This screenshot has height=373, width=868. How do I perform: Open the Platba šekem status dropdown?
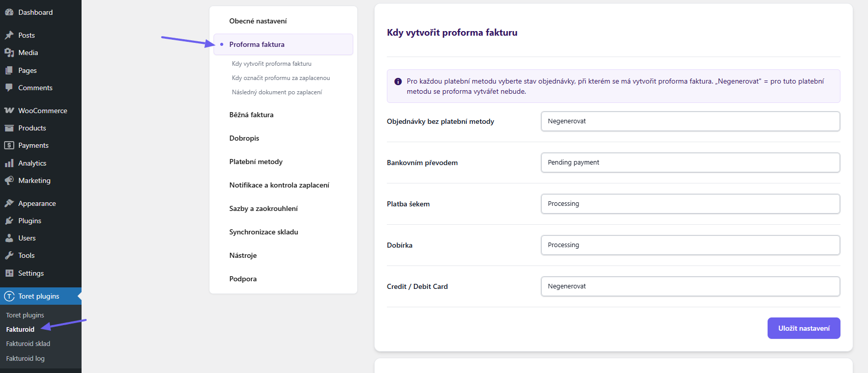[x=690, y=204]
